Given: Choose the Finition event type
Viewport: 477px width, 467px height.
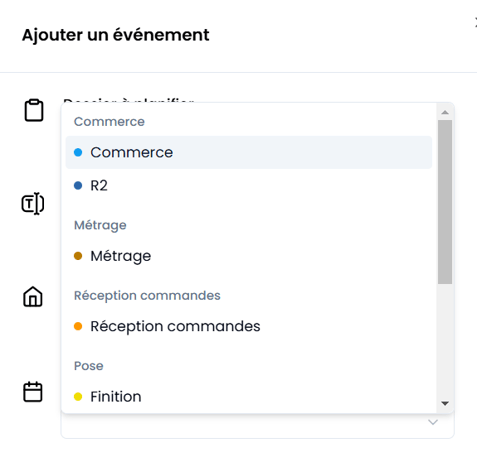Looking at the screenshot, I should click(x=249, y=397).
